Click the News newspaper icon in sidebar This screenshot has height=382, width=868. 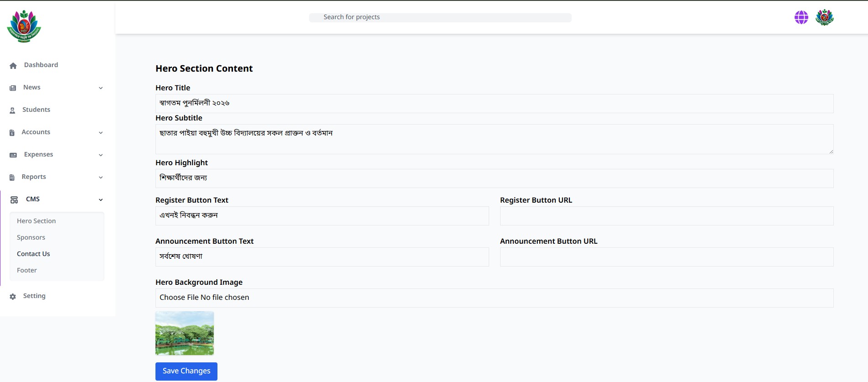(13, 88)
